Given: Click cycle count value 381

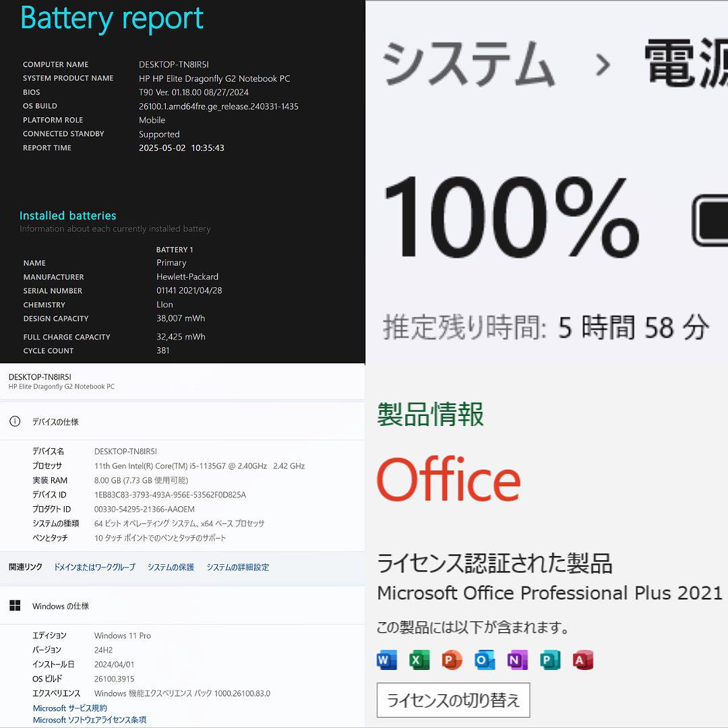Looking at the screenshot, I should point(163,351).
